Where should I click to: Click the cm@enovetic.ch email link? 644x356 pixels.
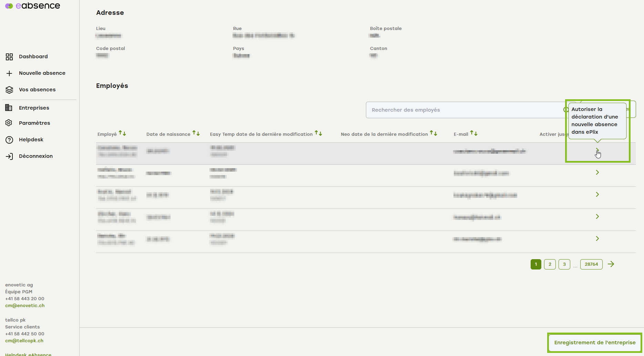25,306
